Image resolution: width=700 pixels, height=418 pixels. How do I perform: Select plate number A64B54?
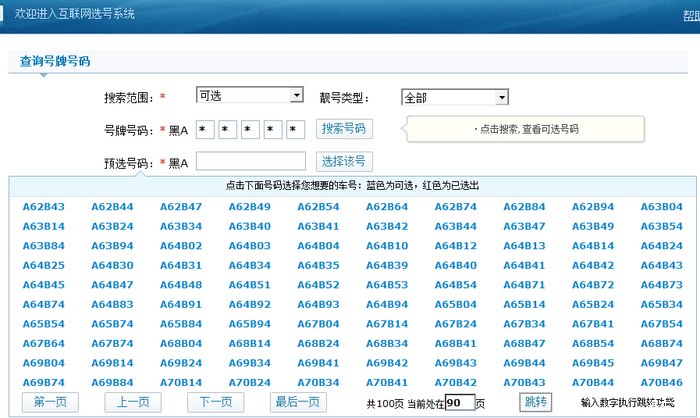pos(456,285)
